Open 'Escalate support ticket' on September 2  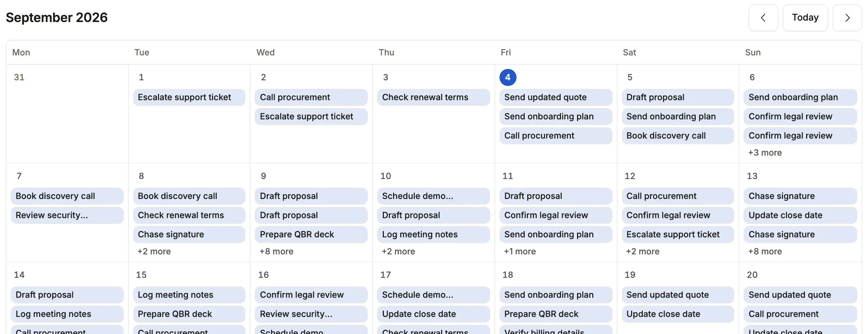tap(311, 117)
